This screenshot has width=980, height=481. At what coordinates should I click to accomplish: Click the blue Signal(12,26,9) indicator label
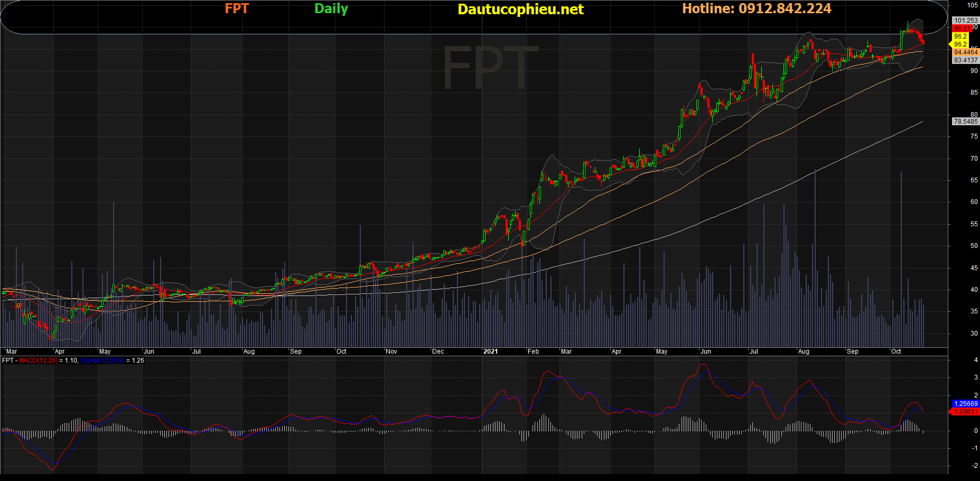pos(102,360)
